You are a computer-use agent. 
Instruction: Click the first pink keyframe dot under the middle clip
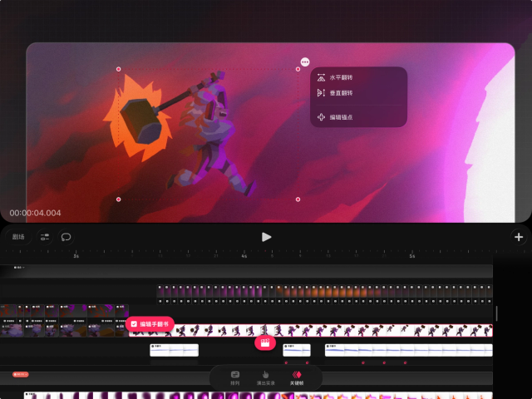(286, 362)
